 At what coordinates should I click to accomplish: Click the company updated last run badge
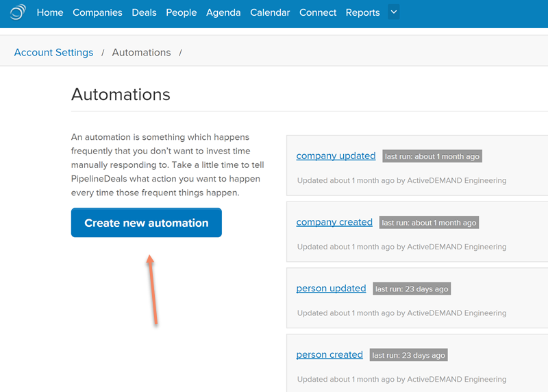click(x=432, y=156)
